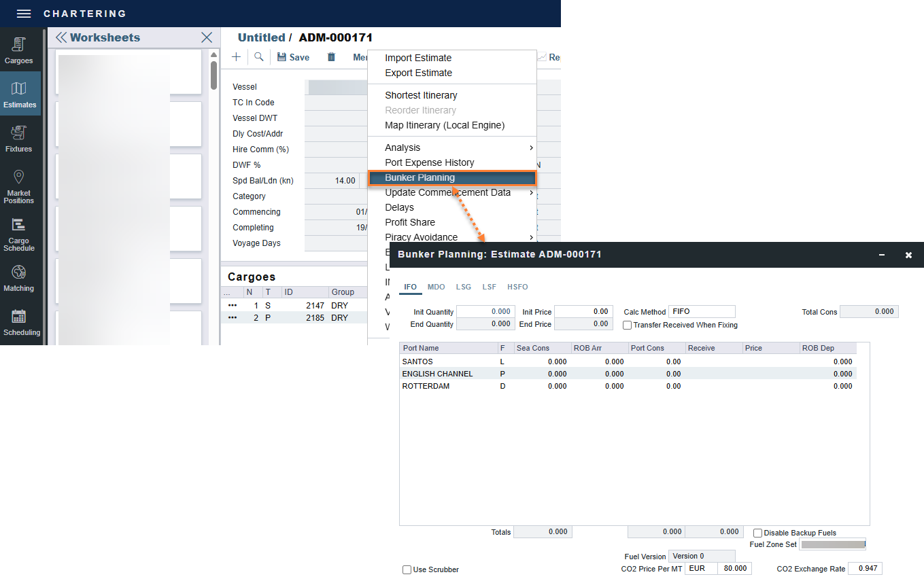Check Disable Backup Fuels
This screenshot has width=924, height=581.
pyautogui.click(x=757, y=533)
